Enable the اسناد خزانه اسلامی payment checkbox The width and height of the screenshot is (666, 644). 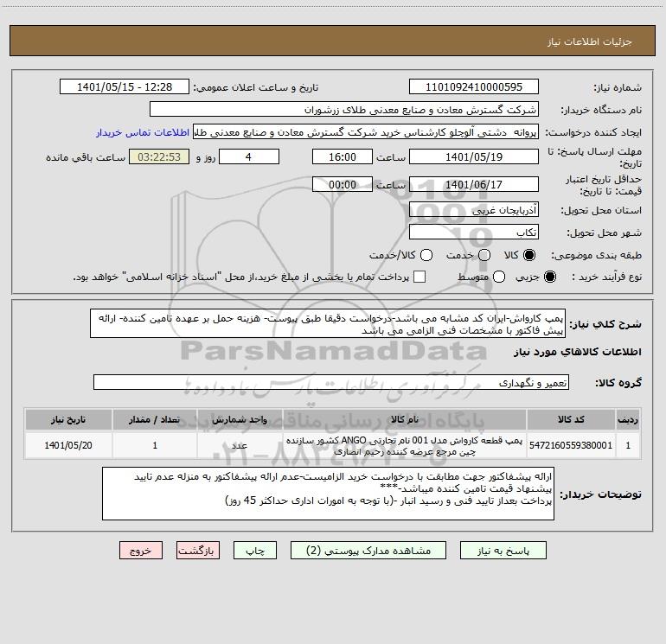tap(419, 277)
